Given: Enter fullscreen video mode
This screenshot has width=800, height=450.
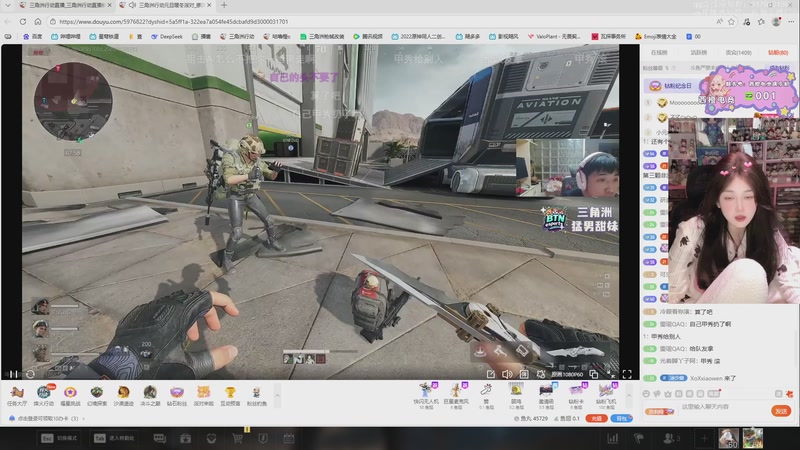Looking at the screenshot, I should [627, 374].
